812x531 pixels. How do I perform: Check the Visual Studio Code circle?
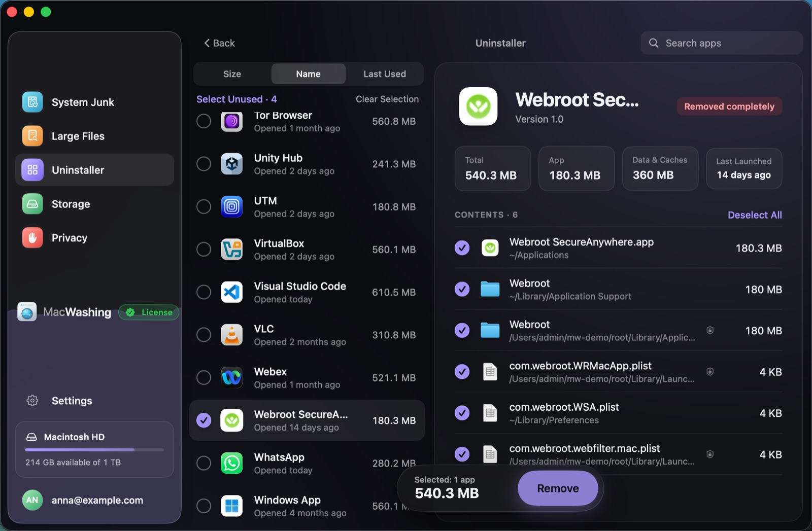tap(204, 292)
